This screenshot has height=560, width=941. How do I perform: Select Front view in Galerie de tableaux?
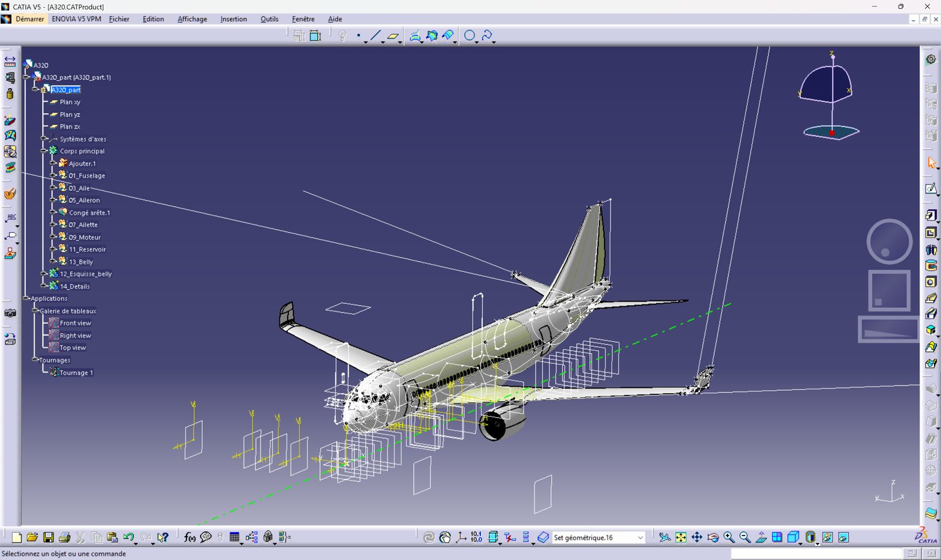75,323
